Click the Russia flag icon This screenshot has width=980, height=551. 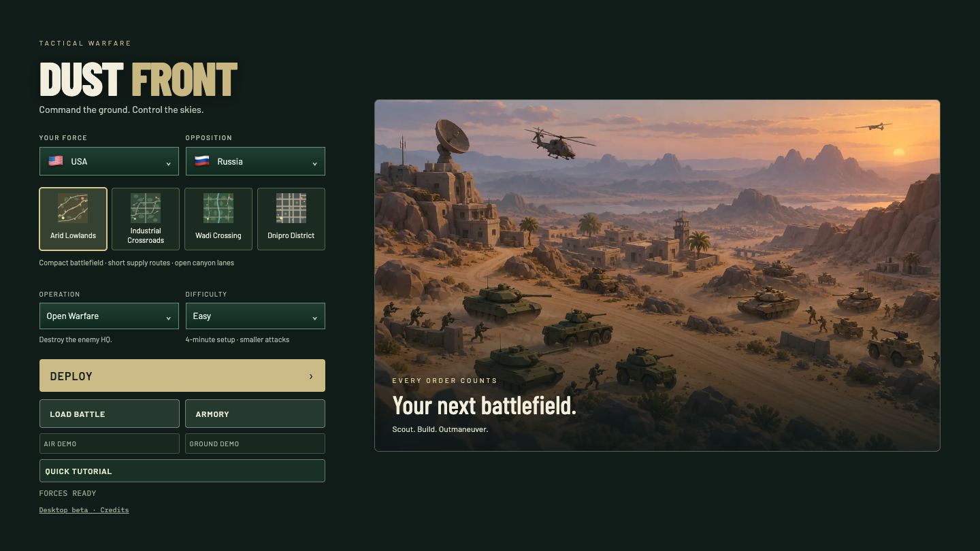[x=202, y=161]
